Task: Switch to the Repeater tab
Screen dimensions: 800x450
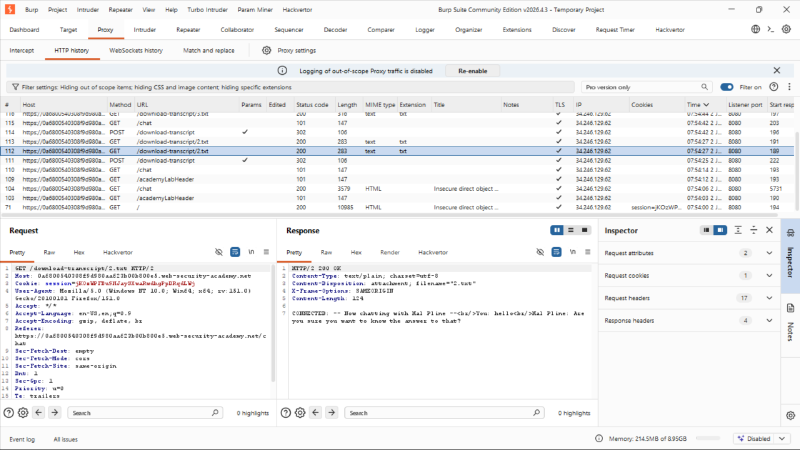Action: 188,30
